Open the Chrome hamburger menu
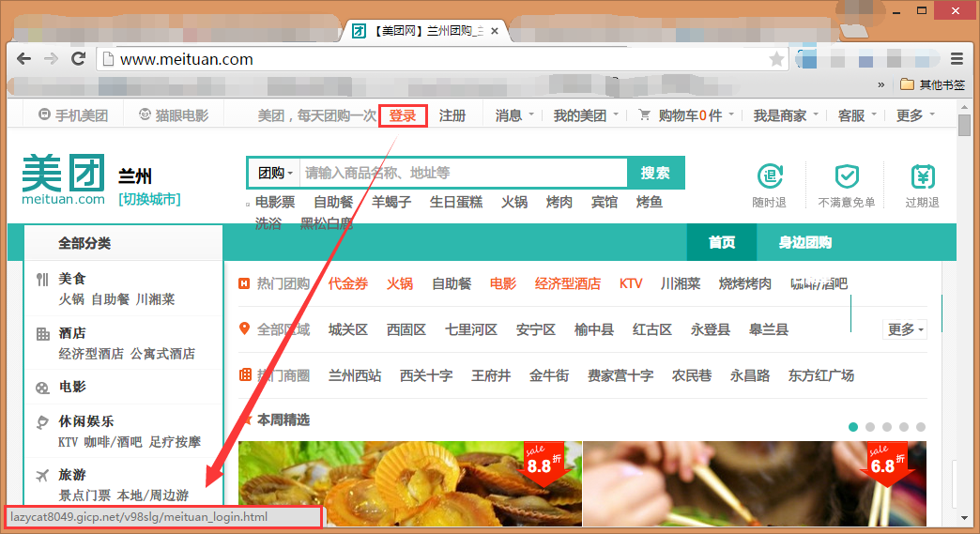980x534 pixels. coord(957,59)
